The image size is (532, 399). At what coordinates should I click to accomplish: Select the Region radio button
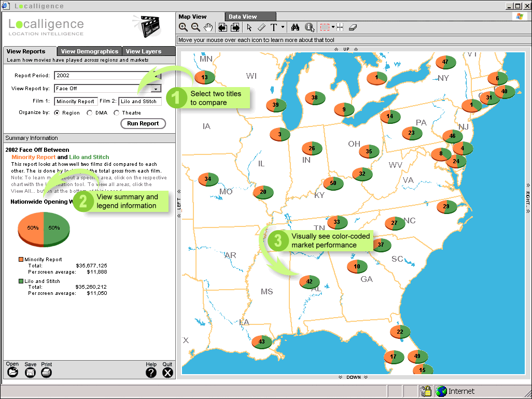(x=57, y=113)
